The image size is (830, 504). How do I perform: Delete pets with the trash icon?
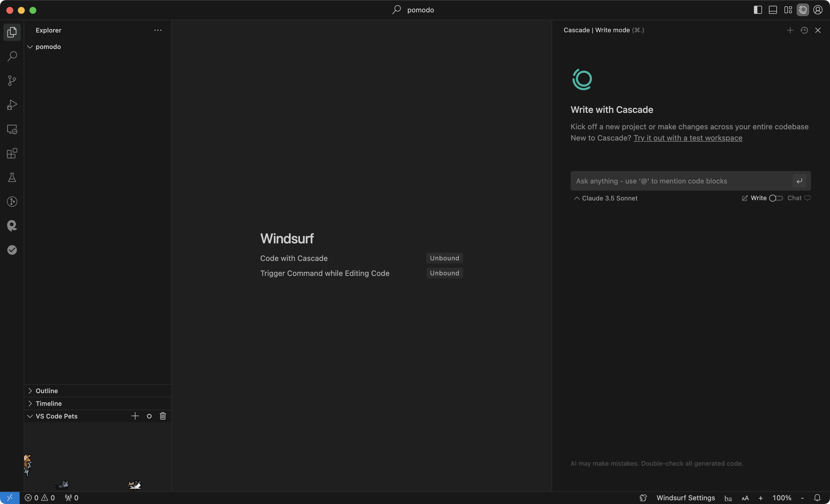(163, 416)
